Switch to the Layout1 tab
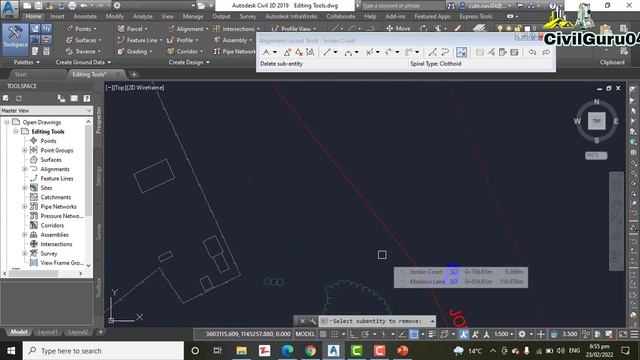The image size is (640, 360). pos(47,332)
